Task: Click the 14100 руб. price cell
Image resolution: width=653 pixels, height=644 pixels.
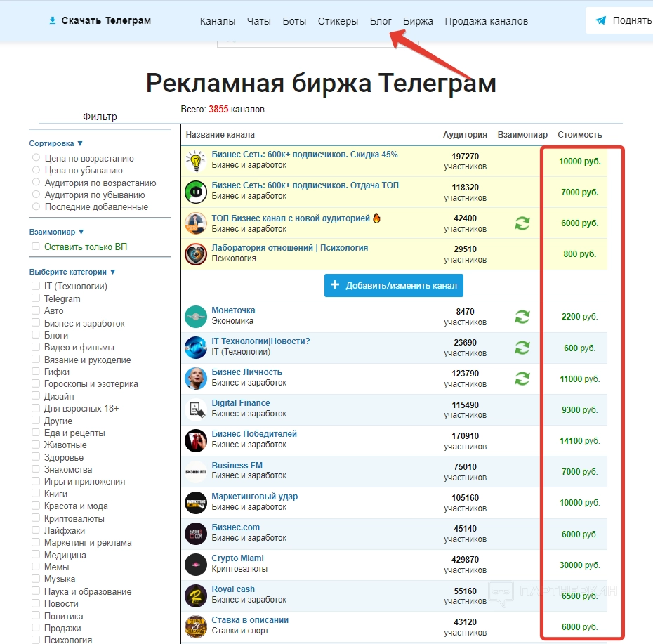Action: click(x=580, y=441)
